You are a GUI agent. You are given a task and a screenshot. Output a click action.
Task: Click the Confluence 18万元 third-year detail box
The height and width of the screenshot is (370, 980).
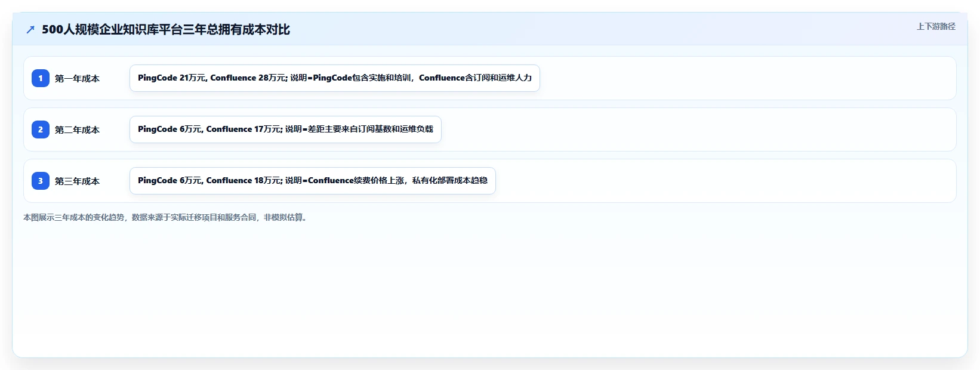pos(313,181)
